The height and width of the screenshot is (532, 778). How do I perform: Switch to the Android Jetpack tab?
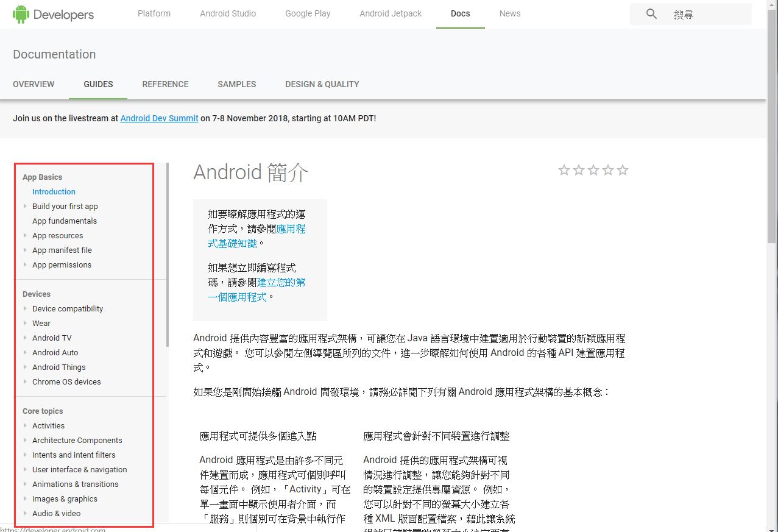click(391, 13)
